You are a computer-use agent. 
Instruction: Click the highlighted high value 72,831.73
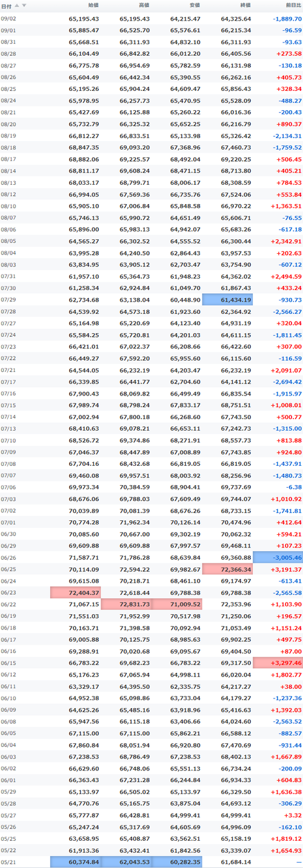pyautogui.click(x=126, y=603)
